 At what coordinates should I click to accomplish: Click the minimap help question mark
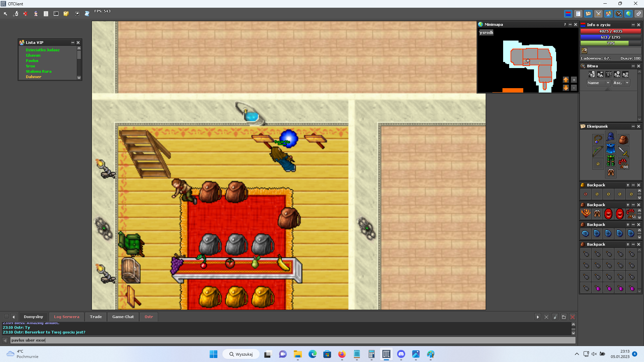(565, 24)
